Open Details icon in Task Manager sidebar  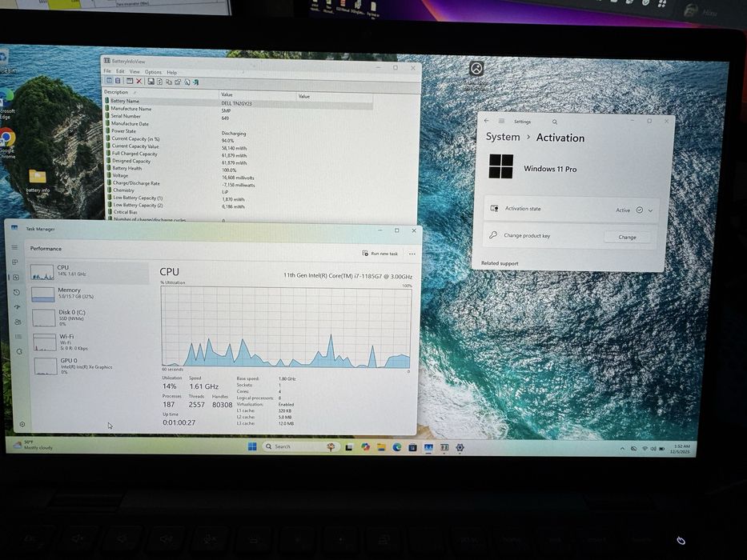(x=18, y=336)
